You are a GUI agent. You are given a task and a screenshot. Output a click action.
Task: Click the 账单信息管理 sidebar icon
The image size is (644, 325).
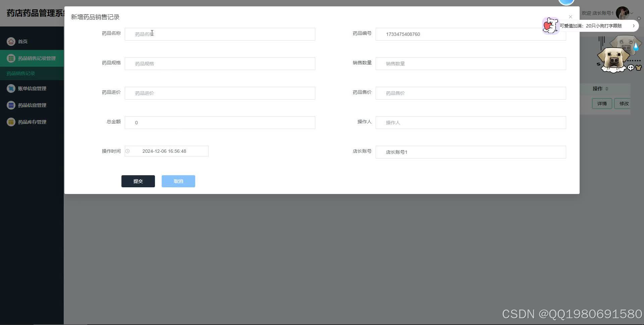click(x=11, y=88)
